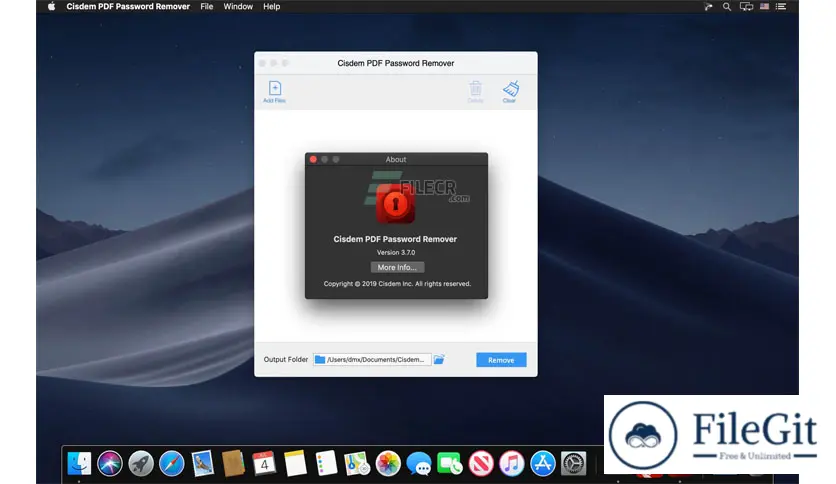Open the Apple menu

pos(51,6)
